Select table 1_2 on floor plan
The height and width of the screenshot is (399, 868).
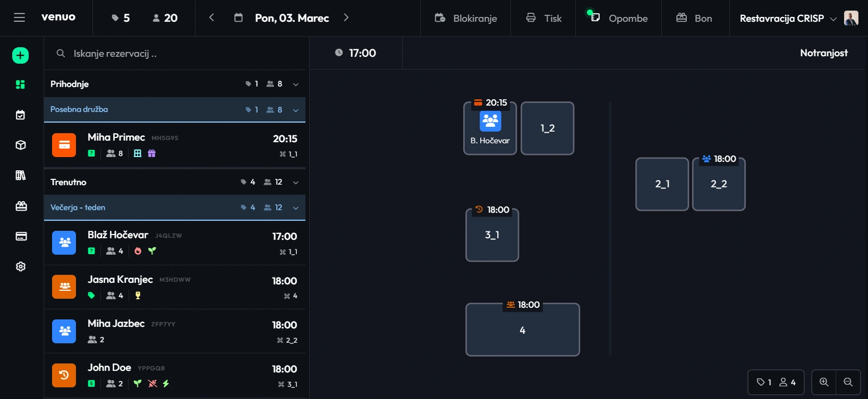[x=547, y=128]
